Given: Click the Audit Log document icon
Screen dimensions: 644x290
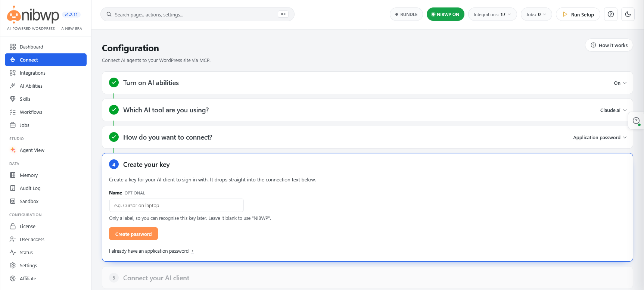Looking at the screenshot, I should (x=13, y=188).
